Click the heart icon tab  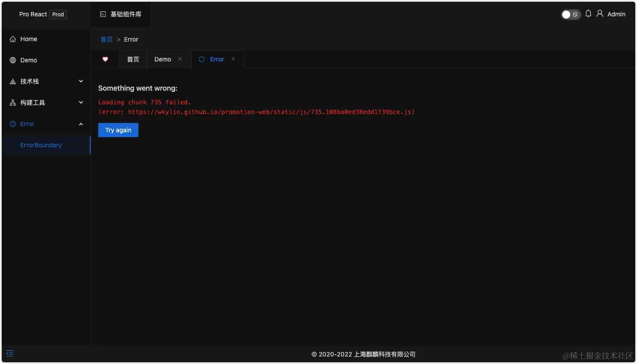click(x=105, y=59)
